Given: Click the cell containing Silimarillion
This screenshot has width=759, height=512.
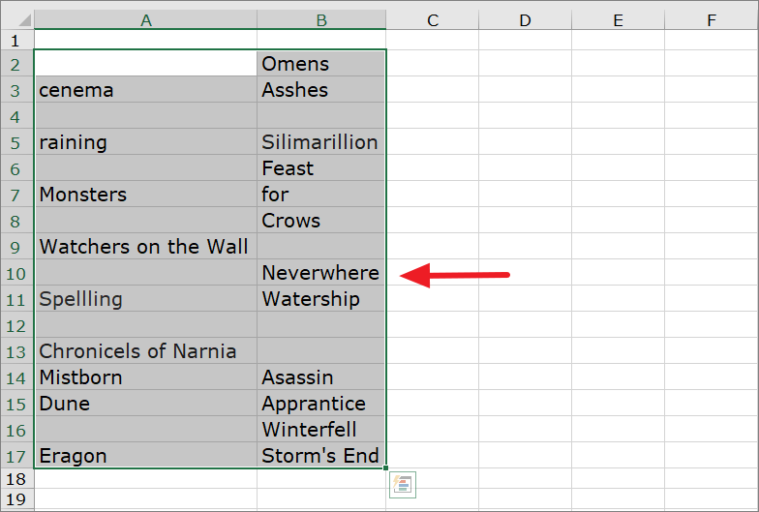Looking at the screenshot, I should coord(321,142).
